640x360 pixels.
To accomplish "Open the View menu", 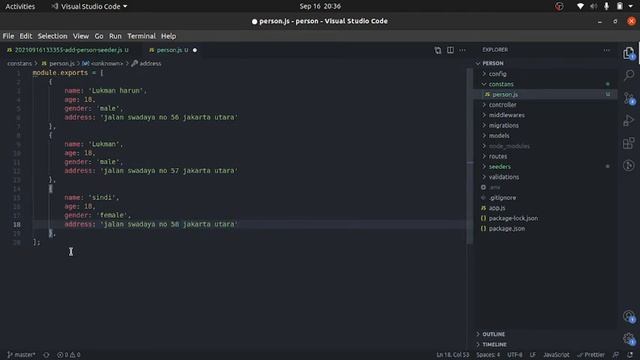I will pyautogui.click(x=81, y=36).
